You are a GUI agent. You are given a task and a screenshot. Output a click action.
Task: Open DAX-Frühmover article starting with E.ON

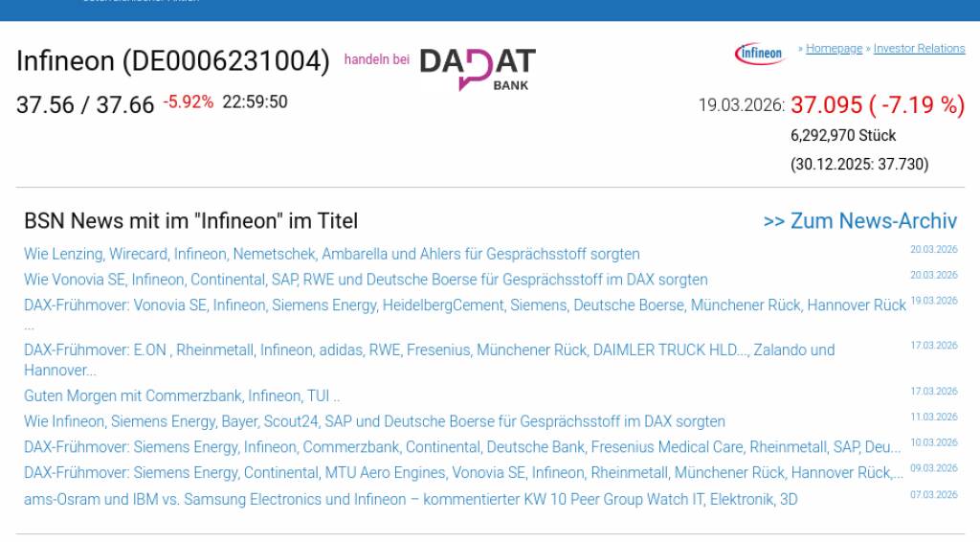(x=429, y=350)
